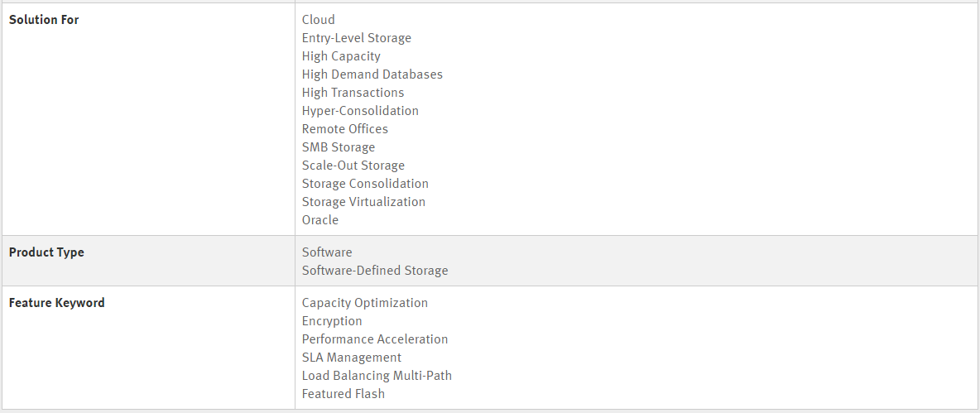Click Scale-Out Storage item
Viewport: 980px width, 413px height.
(x=353, y=165)
